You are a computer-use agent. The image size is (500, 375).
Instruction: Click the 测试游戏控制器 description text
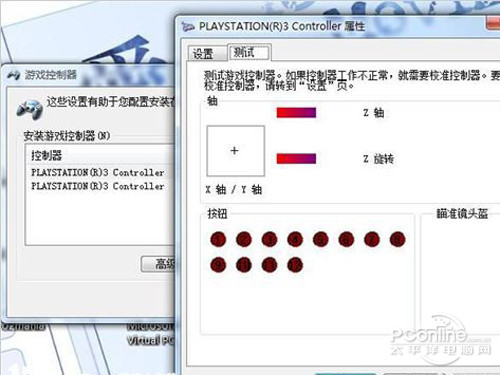point(352,80)
